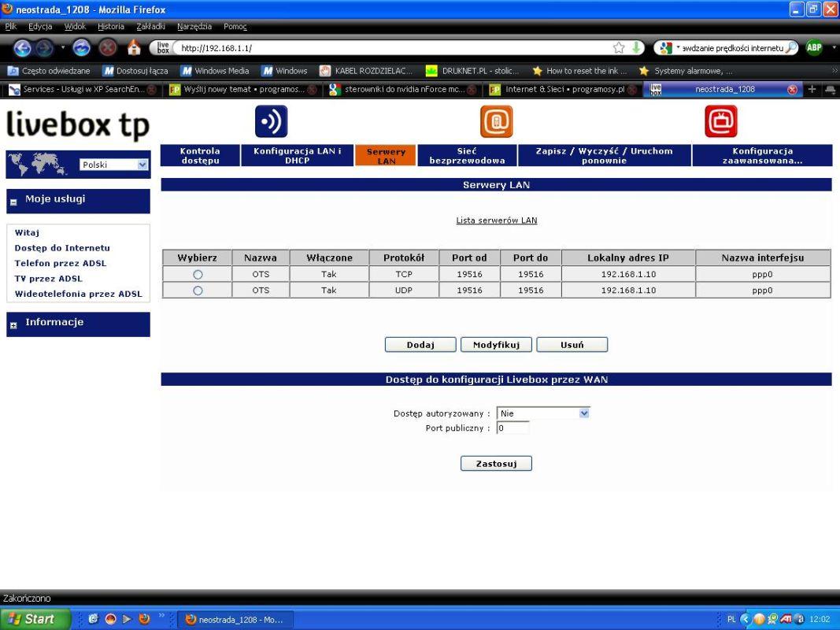Open the search engine selector dropdown
Screen dimensions: 840x630
click(668, 48)
